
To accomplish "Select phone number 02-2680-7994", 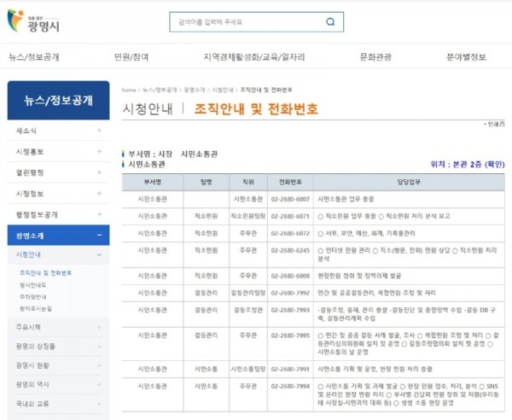I will (x=290, y=387).
